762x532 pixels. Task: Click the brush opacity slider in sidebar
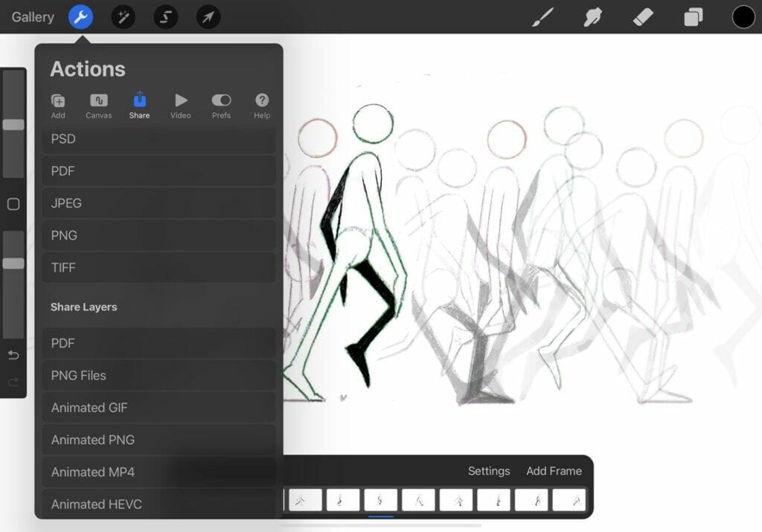13,285
